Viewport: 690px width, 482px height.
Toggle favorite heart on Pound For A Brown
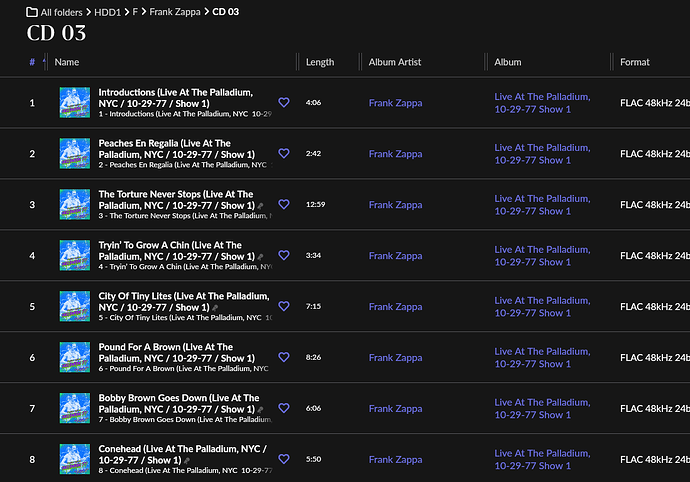point(283,357)
